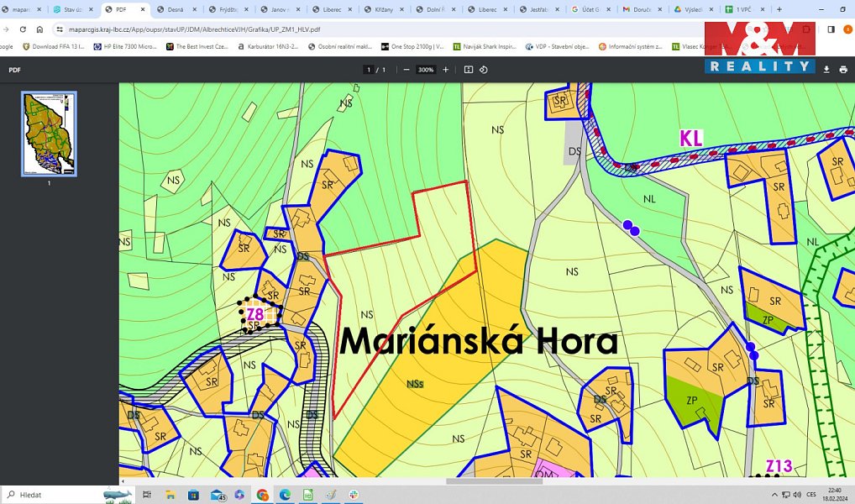This screenshot has height=504, width=855.
Task: Open Task View on the taskbar
Action: [x=146, y=495]
